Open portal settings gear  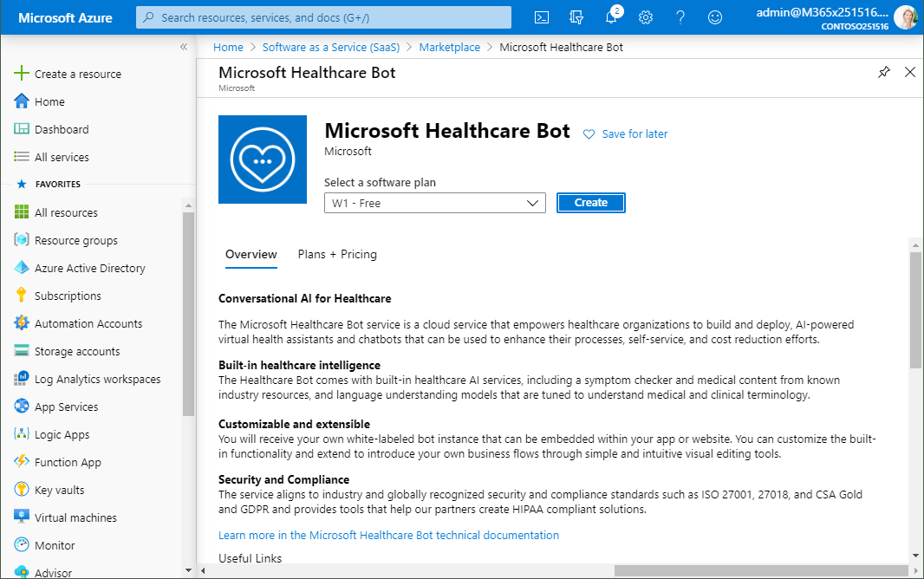click(x=646, y=17)
